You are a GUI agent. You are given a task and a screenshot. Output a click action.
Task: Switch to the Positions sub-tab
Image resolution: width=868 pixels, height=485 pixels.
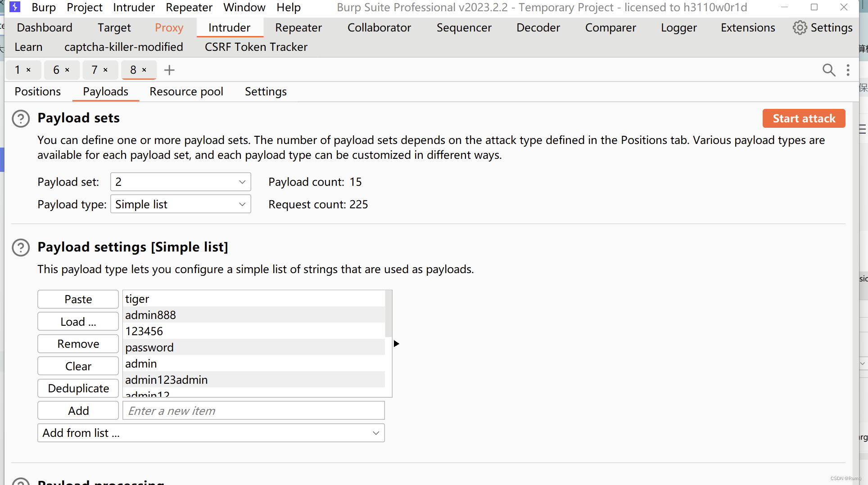[38, 91]
